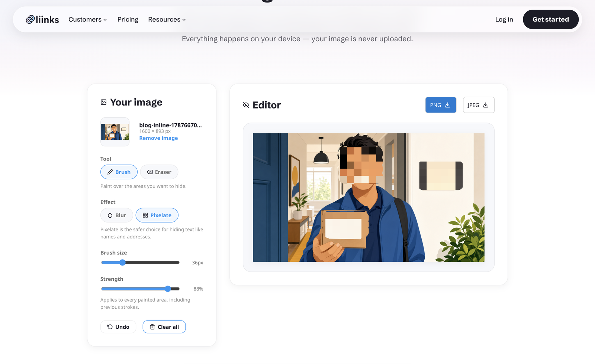Adjust the Brush size slider
595x364 pixels.
click(x=140, y=263)
